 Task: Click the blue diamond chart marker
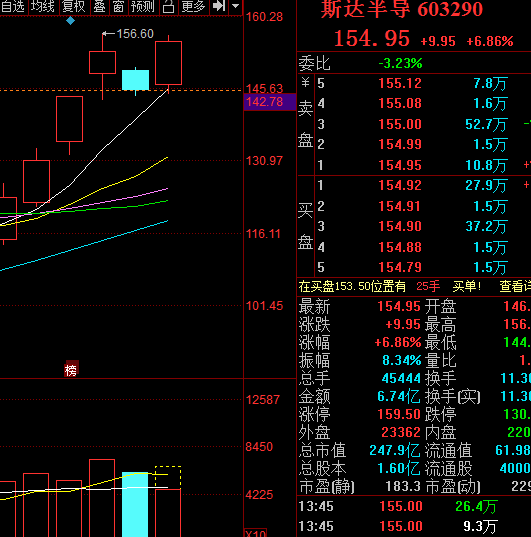click(71, 21)
